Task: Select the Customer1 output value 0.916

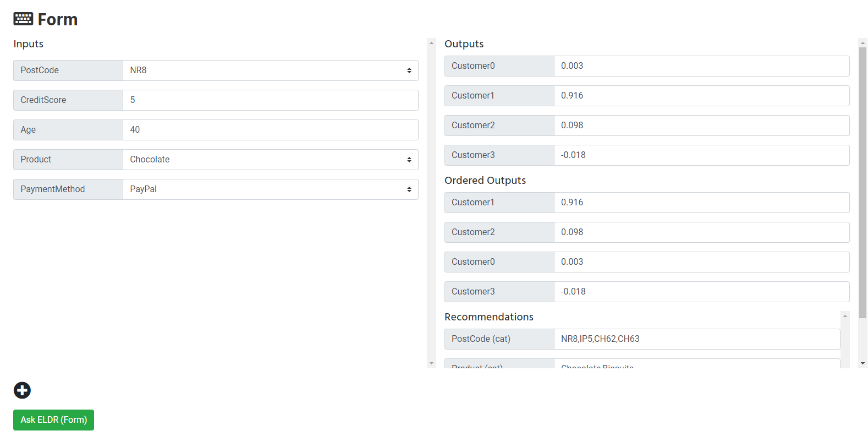Action: 701,96
